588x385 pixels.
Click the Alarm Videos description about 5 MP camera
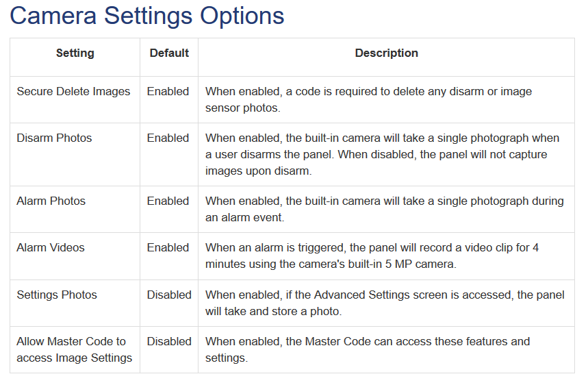coord(372,256)
